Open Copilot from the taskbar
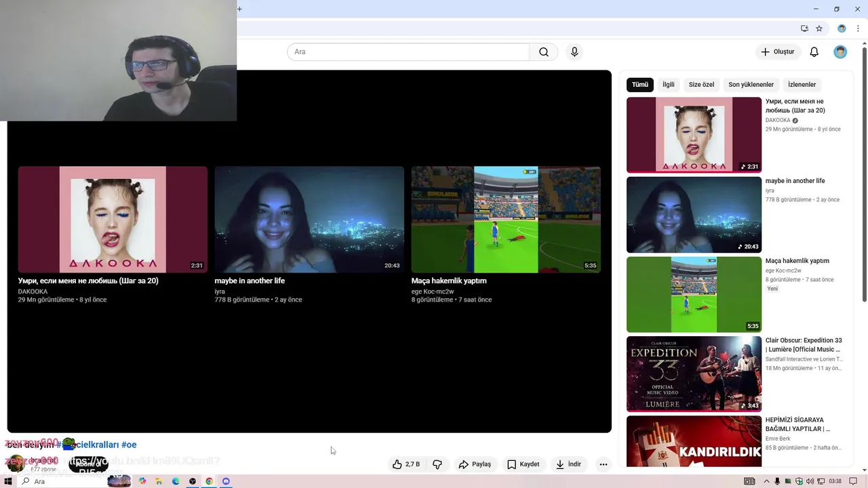Viewport: 868px width, 488px height. click(x=142, y=481)
